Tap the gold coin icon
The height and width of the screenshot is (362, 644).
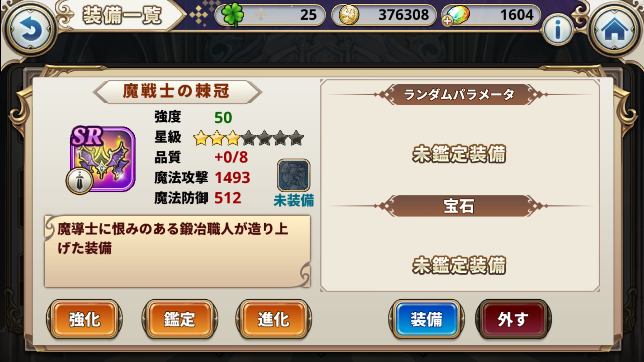[349, 15]
